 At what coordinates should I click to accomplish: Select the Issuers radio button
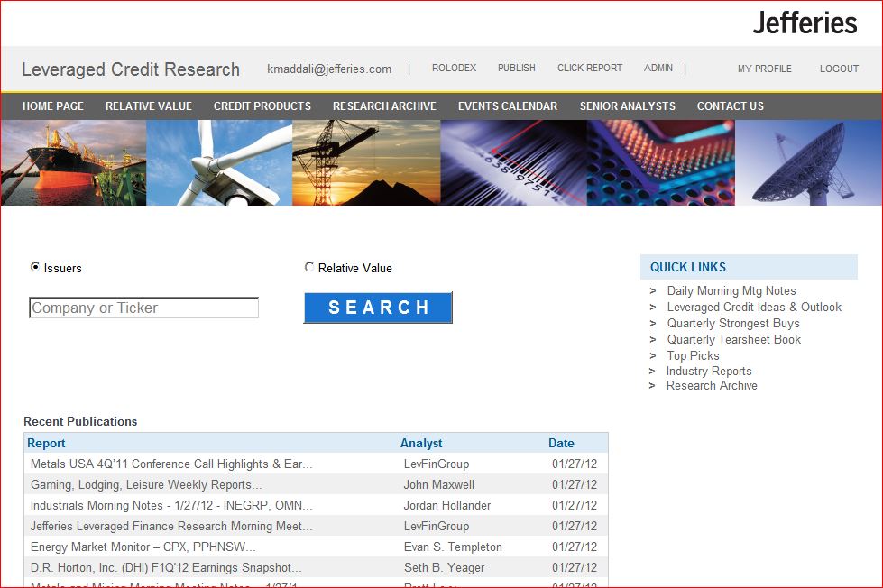(x=35, y=267)
